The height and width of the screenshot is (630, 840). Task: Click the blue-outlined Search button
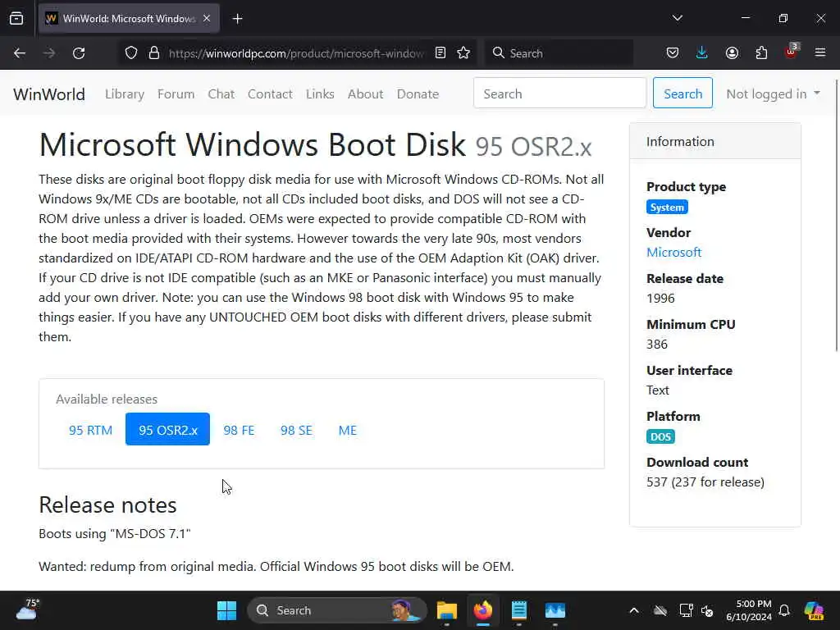pyautogui.click(x=682, y=94)
